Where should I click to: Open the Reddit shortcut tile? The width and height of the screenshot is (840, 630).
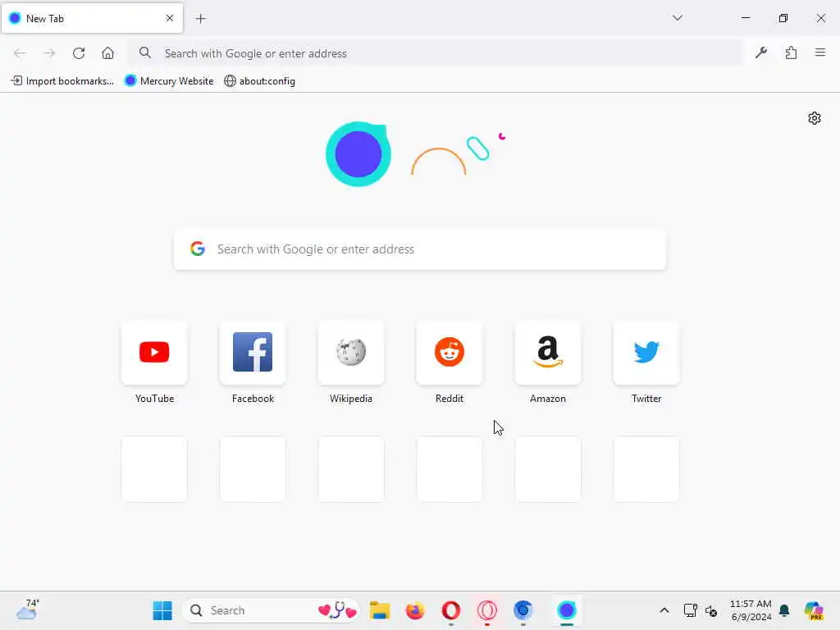450,353
